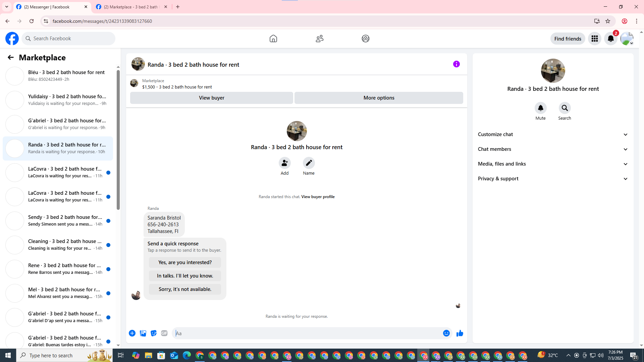This screenshot has height=362, width=644.
Task: Send quick reply 'Sorry, it's not available.'
Action: (185, 289)
